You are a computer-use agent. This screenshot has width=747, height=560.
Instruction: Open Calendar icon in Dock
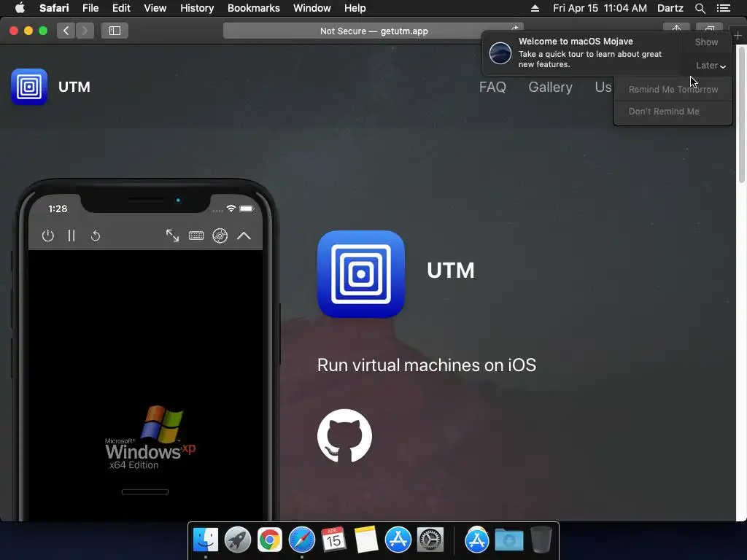tap(333, 540)
